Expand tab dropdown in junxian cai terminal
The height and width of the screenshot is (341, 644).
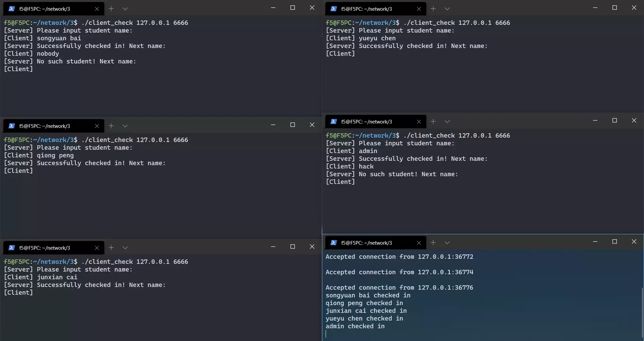tap(125, 248)
